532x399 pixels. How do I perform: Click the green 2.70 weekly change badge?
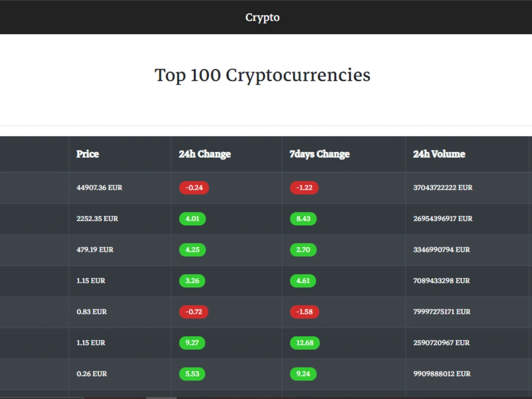tap(303, 250)
